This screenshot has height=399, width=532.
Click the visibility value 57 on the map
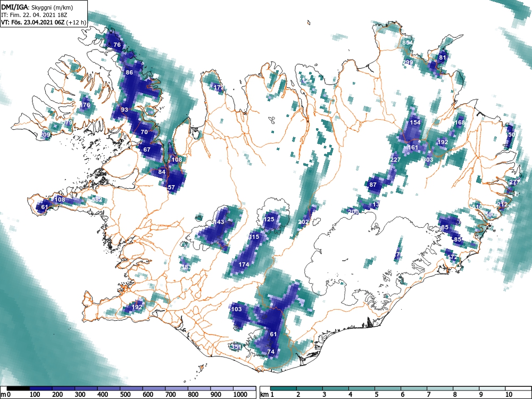(171, 187)
